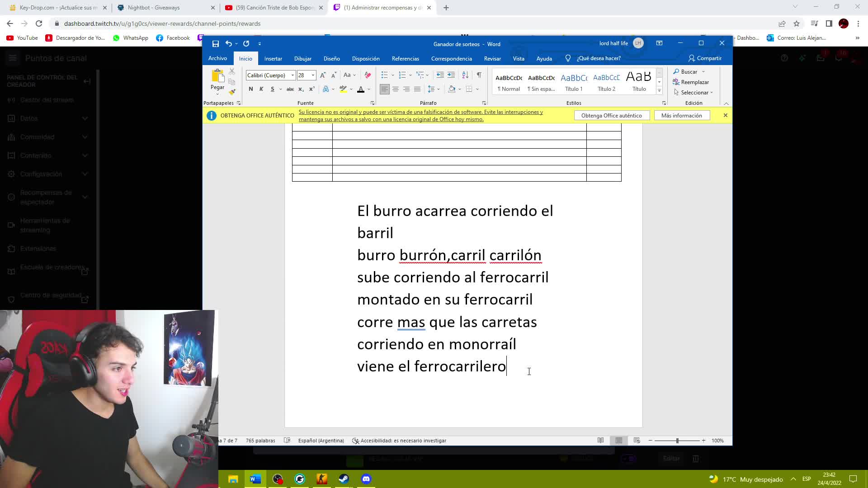Expand the styles gallery More arrow
The width and height of the screenshot is (868, 488).
coord(660,91)
